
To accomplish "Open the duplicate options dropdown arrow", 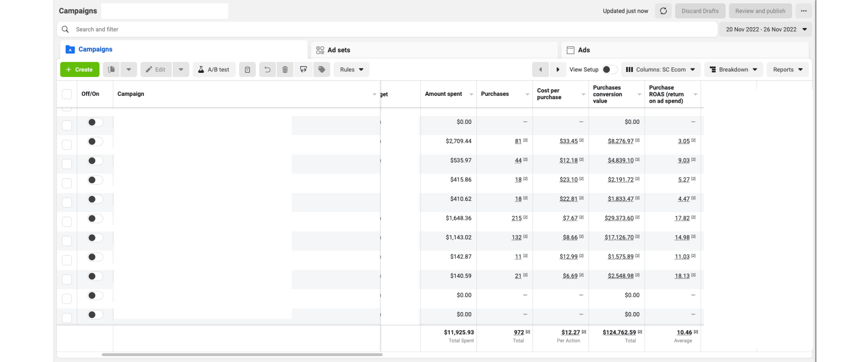I will point(128,69).
